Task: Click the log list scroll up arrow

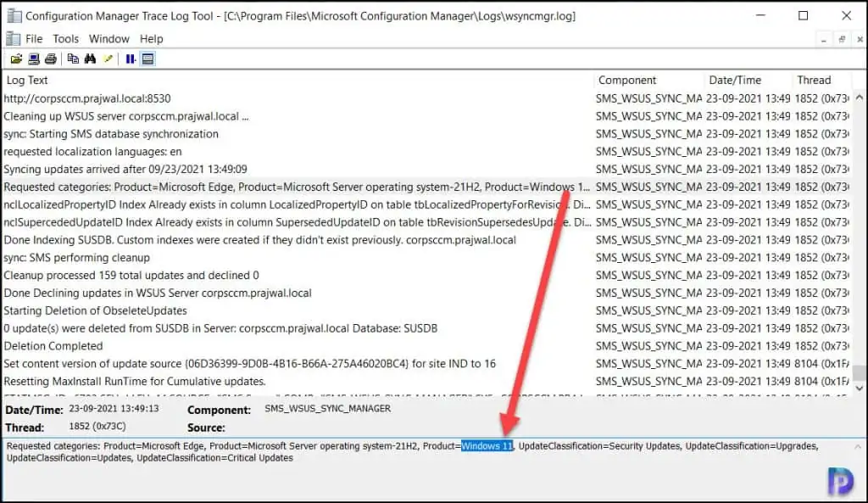Action: pyautogui.click(x=860, y=98)
